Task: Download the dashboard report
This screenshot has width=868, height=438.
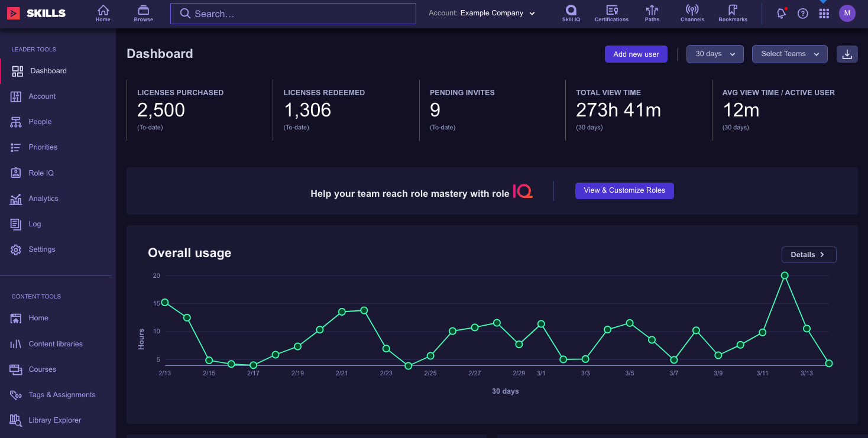Action: click(847, 54)
